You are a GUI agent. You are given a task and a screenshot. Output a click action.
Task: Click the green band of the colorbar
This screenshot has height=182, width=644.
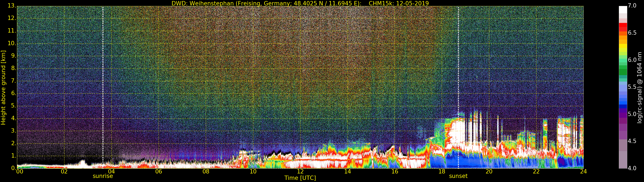[x=623, y=72]
